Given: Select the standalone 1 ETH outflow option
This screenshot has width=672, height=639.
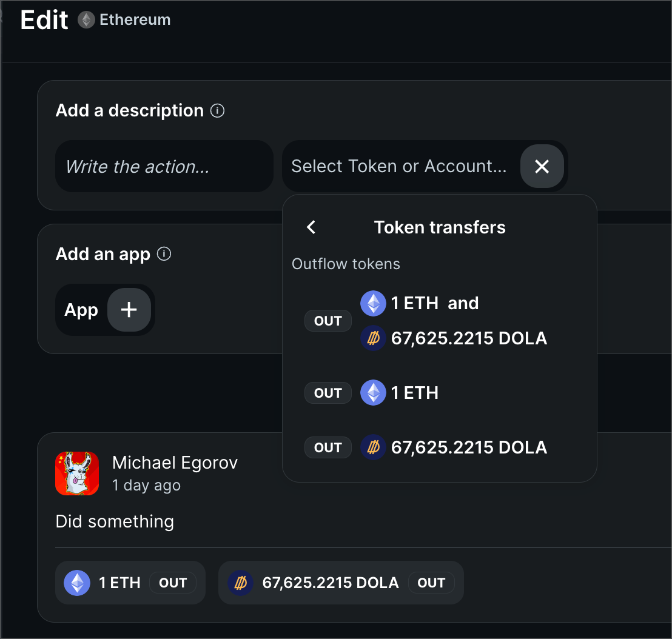Looking at the screenshot, I should (400, 393).
